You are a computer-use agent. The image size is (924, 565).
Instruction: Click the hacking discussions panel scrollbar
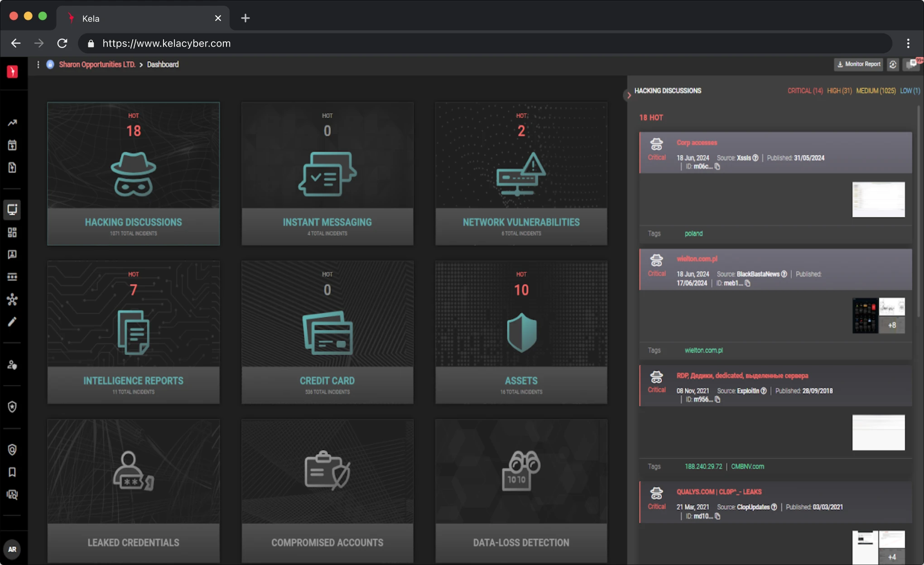point(919,211)
